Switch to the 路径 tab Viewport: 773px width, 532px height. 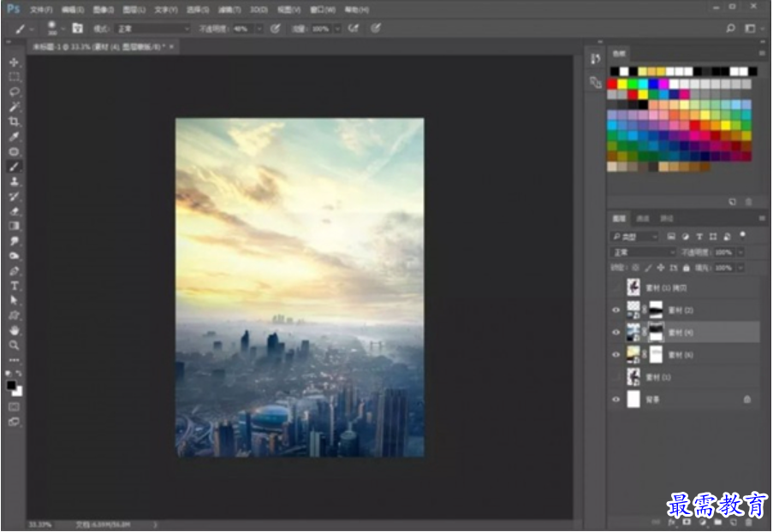coord(667,218)
